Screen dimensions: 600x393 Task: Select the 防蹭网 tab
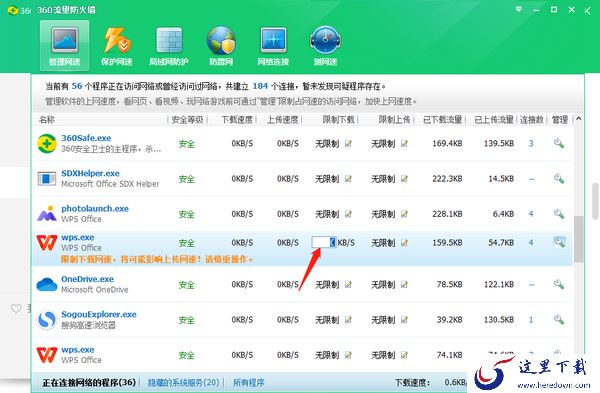(221, 46)
